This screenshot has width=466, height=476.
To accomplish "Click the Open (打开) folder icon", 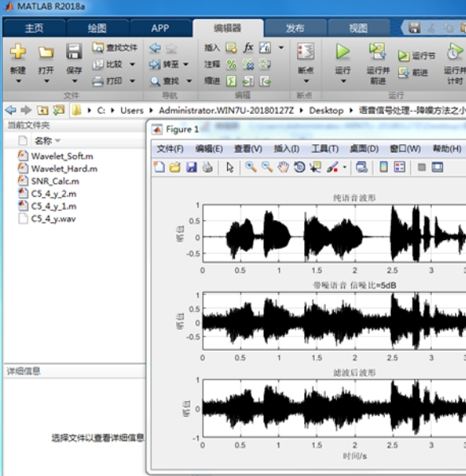I will pyautogui.click(x=46, y=52).
